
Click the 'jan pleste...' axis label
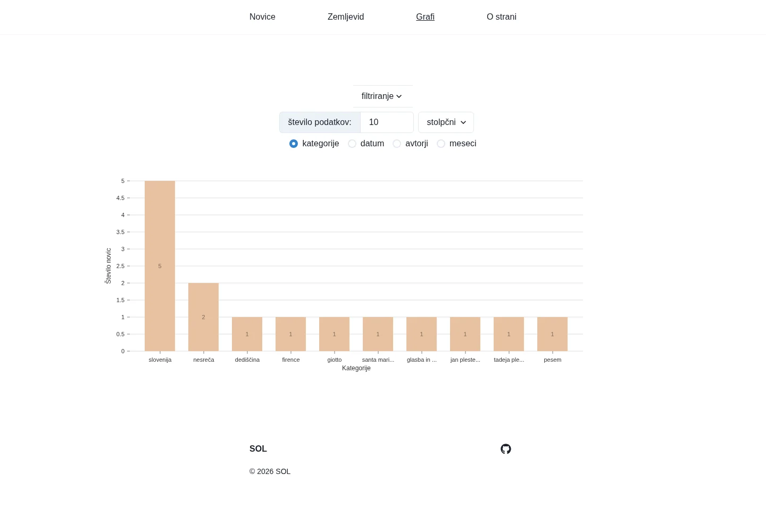tap(465, 360)
